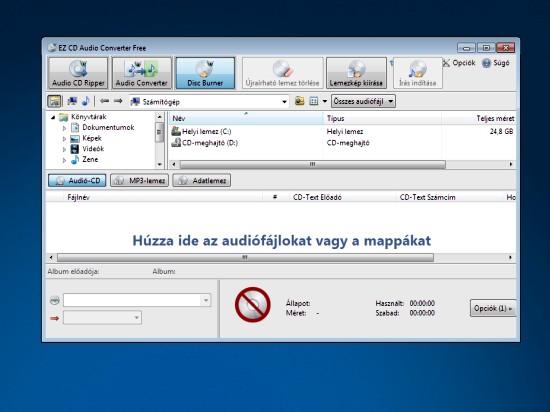Open the write speed dropdown
550x412 pixels.
coord(137,318)
